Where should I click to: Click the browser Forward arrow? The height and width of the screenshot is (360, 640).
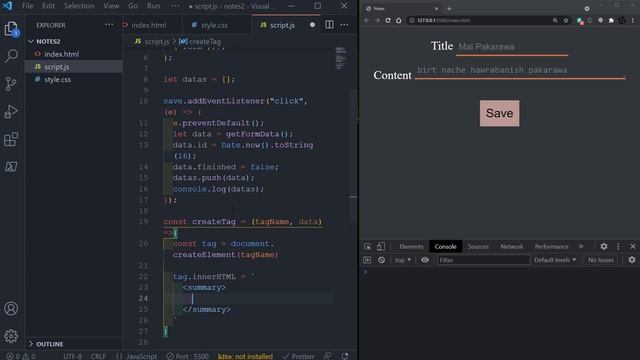coord(377,20)
